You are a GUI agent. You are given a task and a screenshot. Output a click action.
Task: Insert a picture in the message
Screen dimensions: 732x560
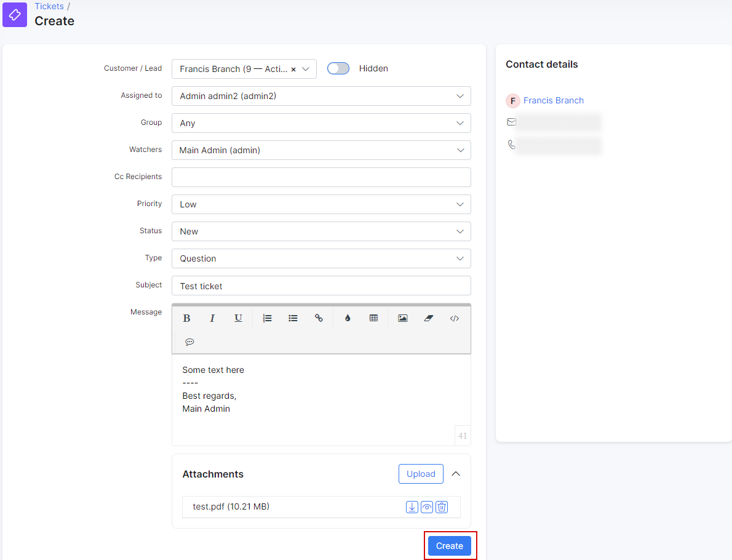402,318
